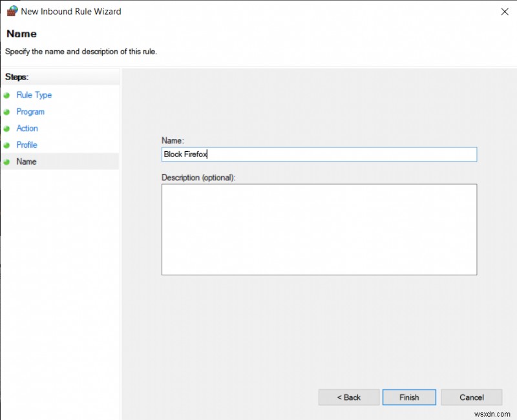Open the Program step

tap(30, 112)
